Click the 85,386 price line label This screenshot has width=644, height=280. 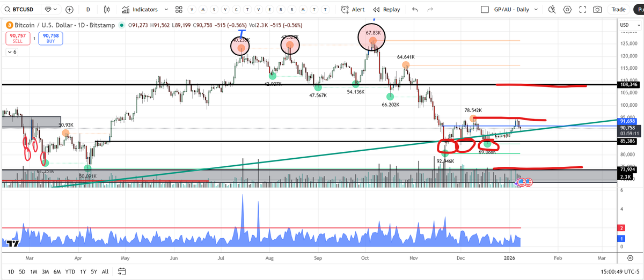pos(628,141)
